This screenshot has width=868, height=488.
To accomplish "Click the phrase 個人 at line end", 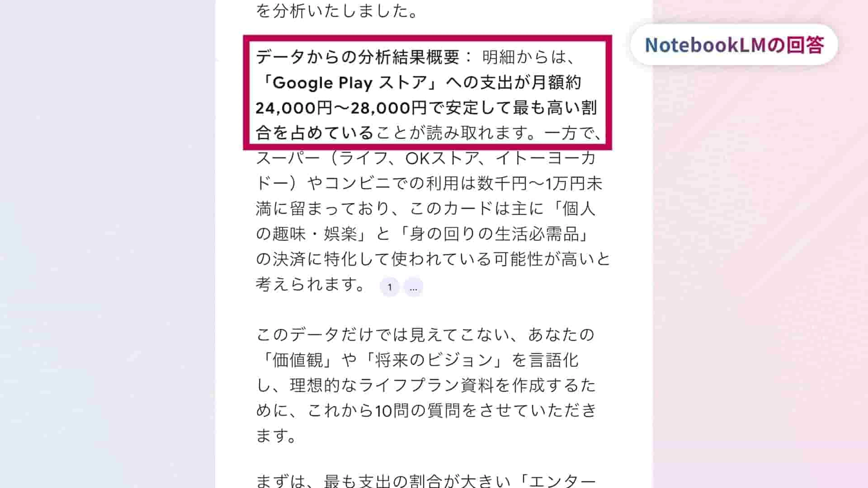I will [579, 209].
